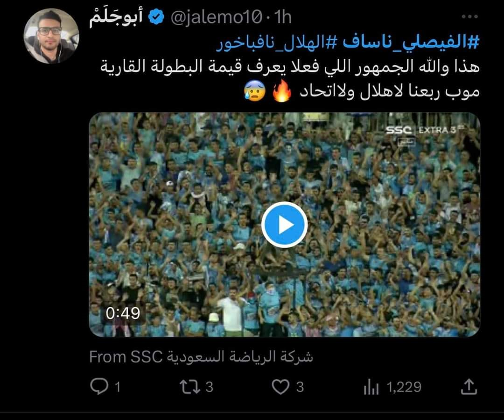Open the view analytics bar-chart icon
Screen dimensions: 504x420
tap(371, 387)
